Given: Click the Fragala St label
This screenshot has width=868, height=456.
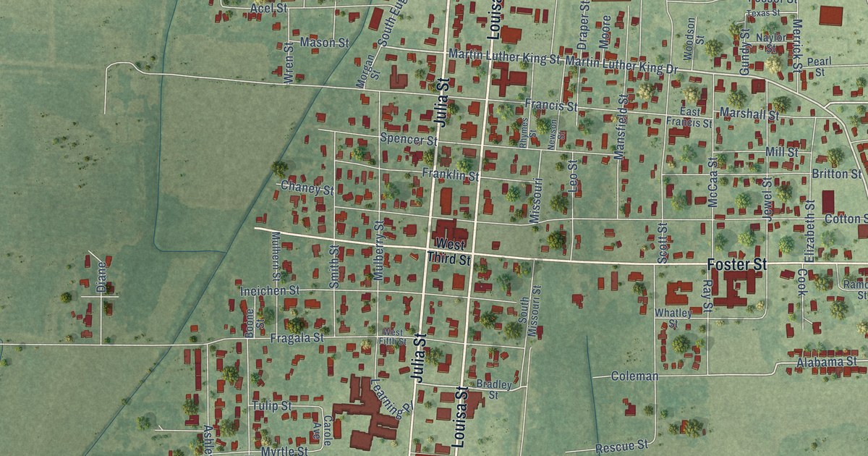Looking at the screenshot, I should [297, 338].
